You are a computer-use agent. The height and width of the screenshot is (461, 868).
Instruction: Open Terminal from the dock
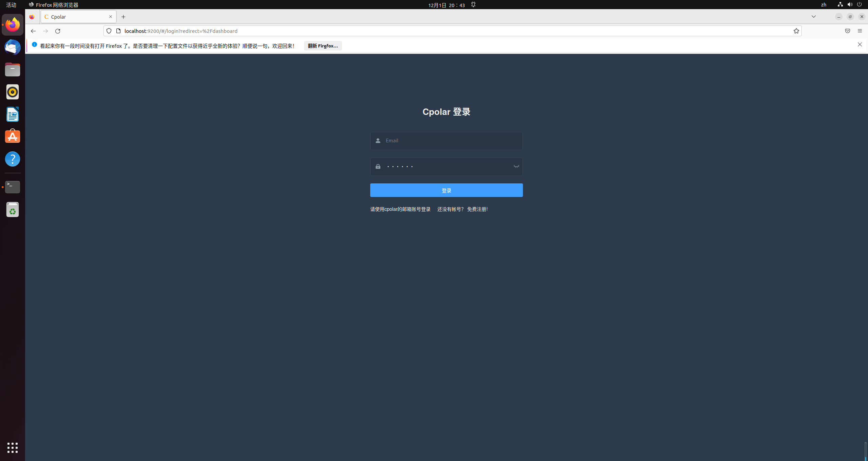[x=13, y=187]
